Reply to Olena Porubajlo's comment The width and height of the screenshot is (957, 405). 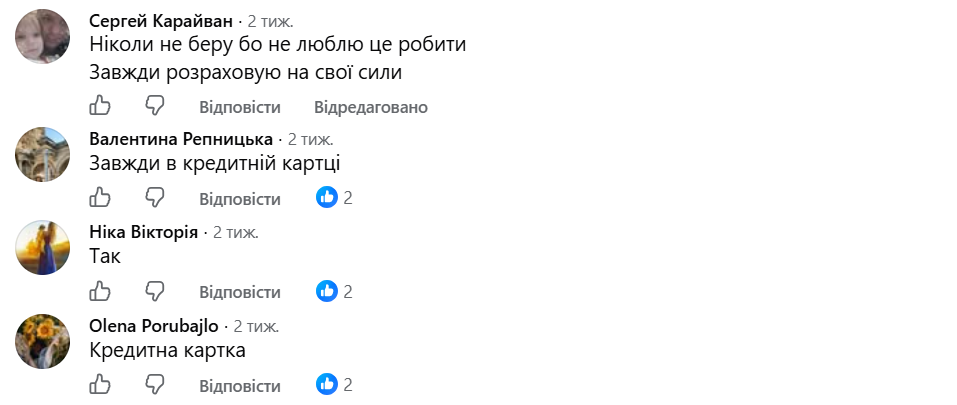point(240,385)
